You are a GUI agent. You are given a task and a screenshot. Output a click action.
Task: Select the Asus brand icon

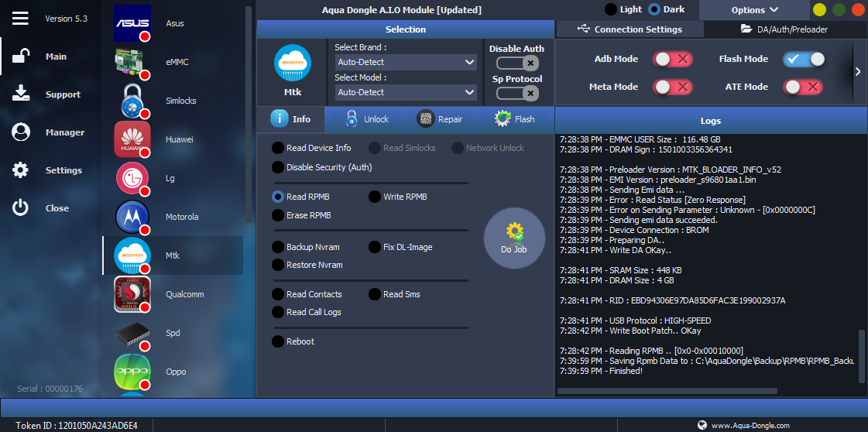point(132,23)
